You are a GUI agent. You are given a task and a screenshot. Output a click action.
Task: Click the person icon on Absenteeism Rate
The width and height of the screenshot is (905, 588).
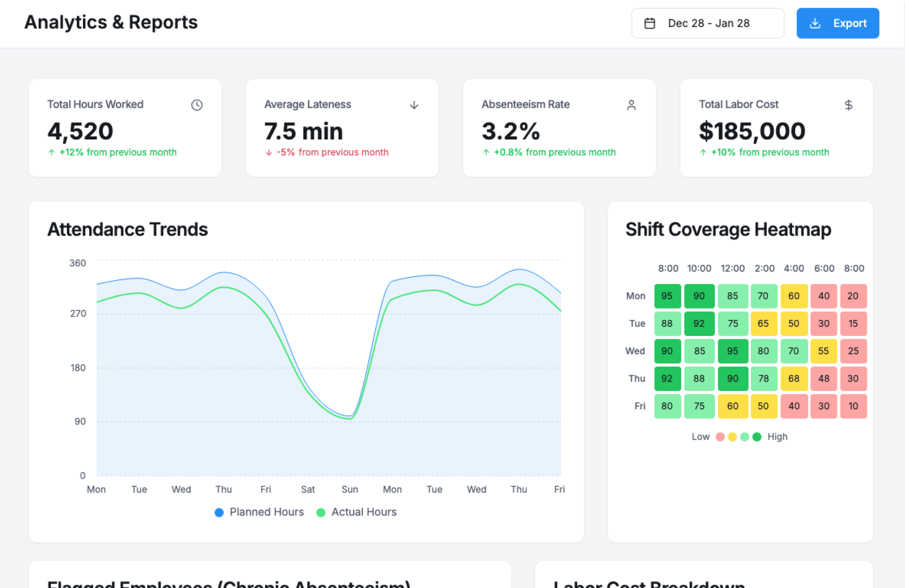point(631,105)
